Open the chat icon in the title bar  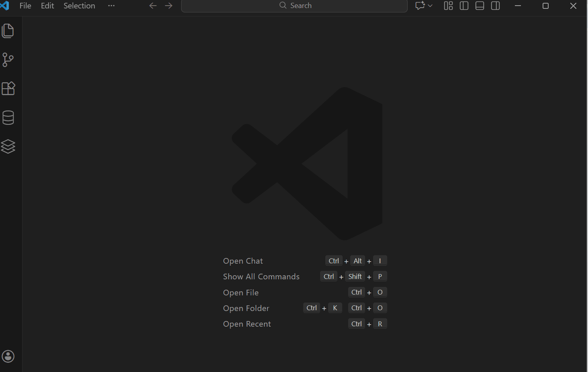coord(420,6)
